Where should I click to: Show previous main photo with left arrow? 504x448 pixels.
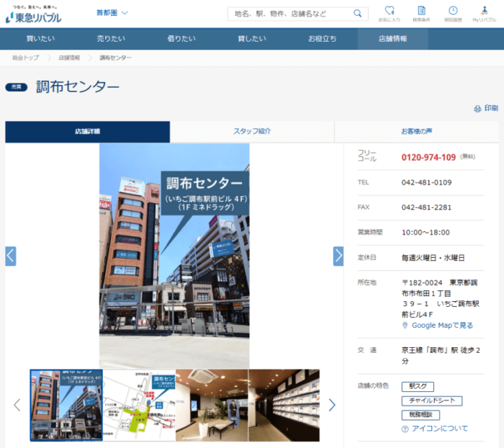(11, 256)
